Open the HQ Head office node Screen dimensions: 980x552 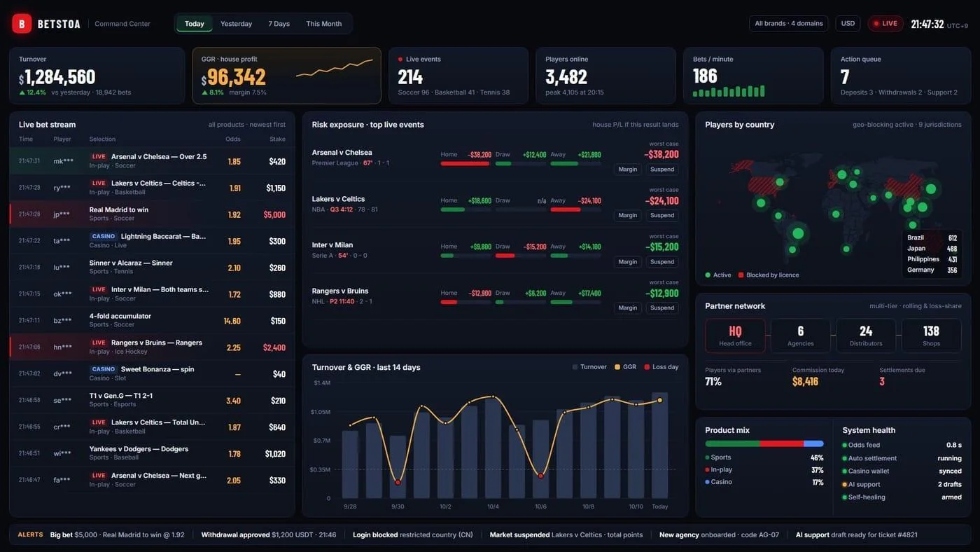(735, 336)
